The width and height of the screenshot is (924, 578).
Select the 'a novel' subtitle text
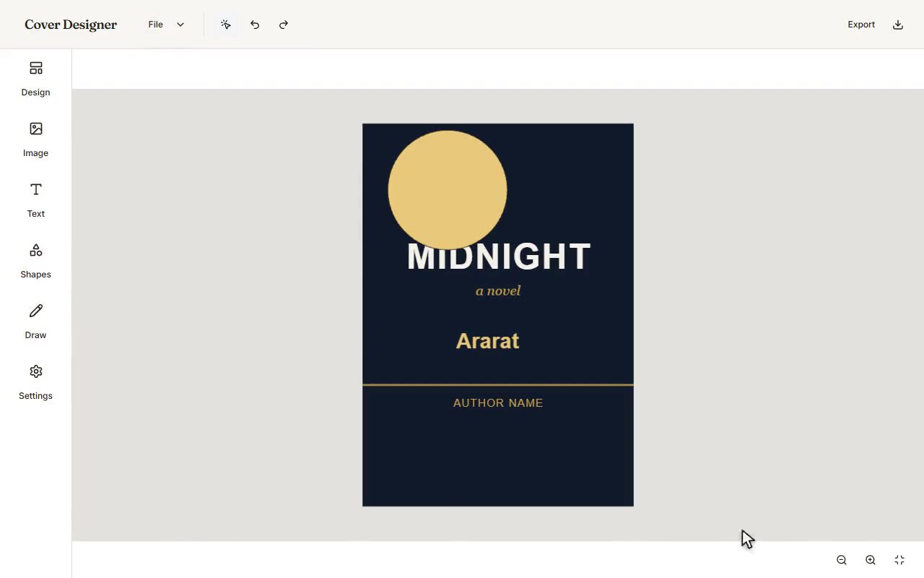coord(498,290)
